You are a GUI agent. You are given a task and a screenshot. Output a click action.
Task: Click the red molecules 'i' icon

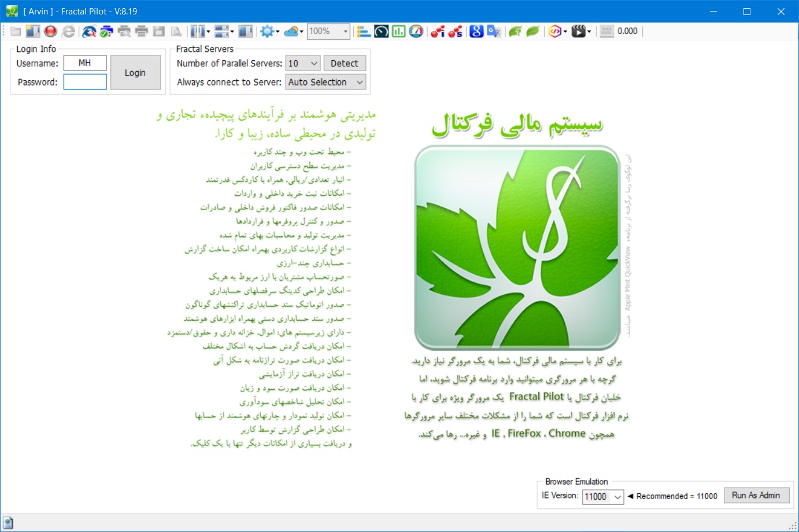pos(438,31)
